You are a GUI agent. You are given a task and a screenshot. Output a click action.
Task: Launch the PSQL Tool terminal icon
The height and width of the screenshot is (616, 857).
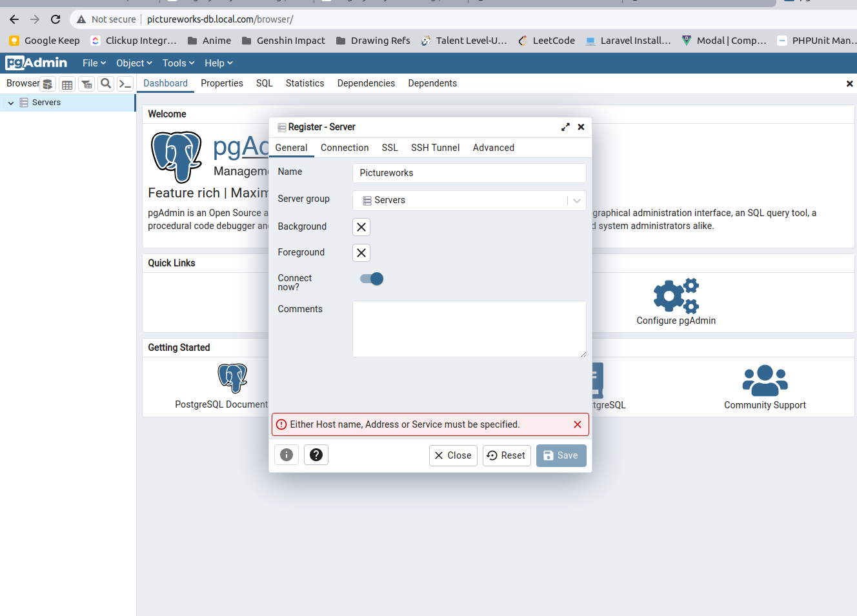125,84
